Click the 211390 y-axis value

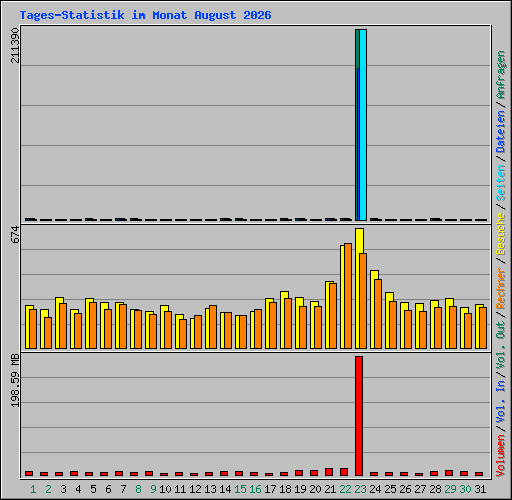click(x=15, y=45)
